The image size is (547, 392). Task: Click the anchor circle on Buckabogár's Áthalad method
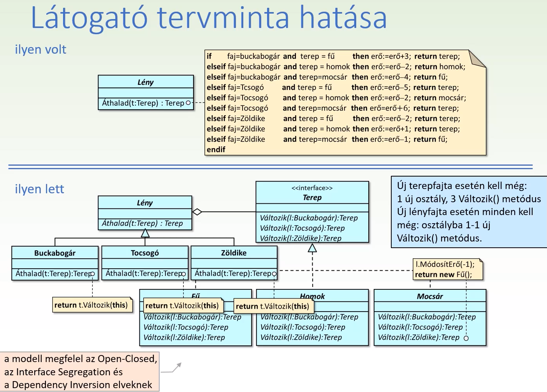(x=92, y=274)
